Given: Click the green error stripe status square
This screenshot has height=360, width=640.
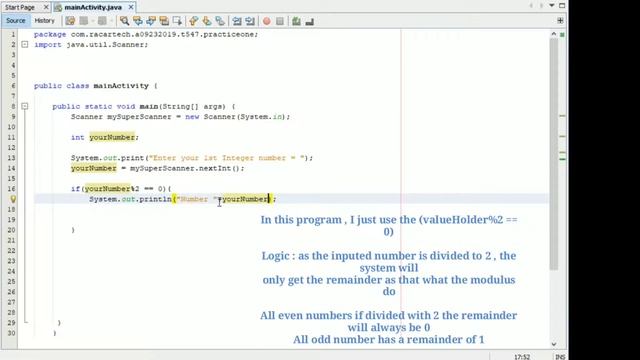Looking at the screenshot, I should pos(562,35).
